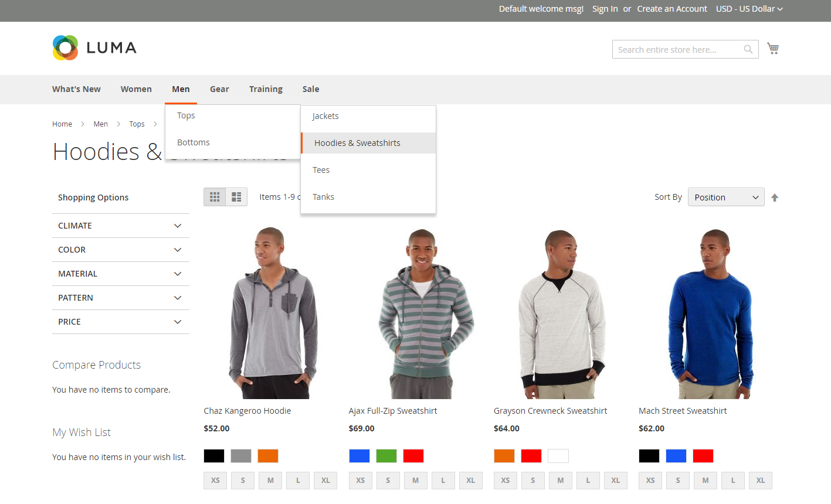Screen dimensions: 831x504
Task: Choose Tanks from the Tops submenu
Action: pos(368,197)
